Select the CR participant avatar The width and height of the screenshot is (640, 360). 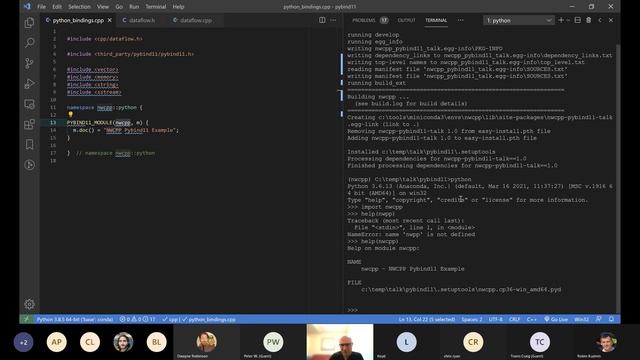(473, 342)
